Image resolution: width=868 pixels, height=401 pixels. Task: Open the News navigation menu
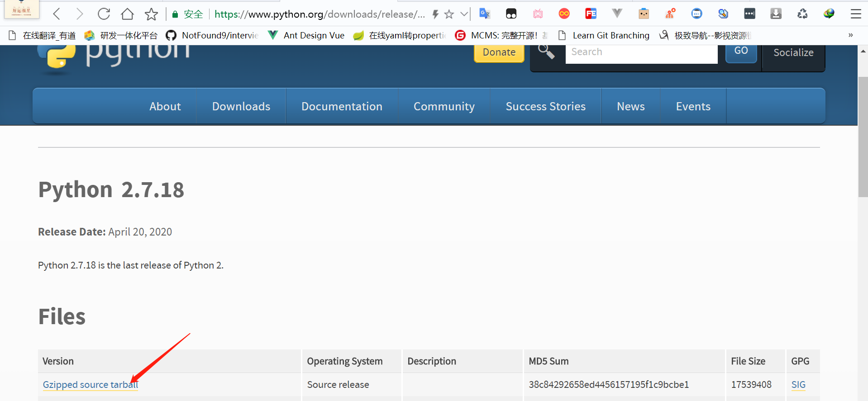[631, 106]
